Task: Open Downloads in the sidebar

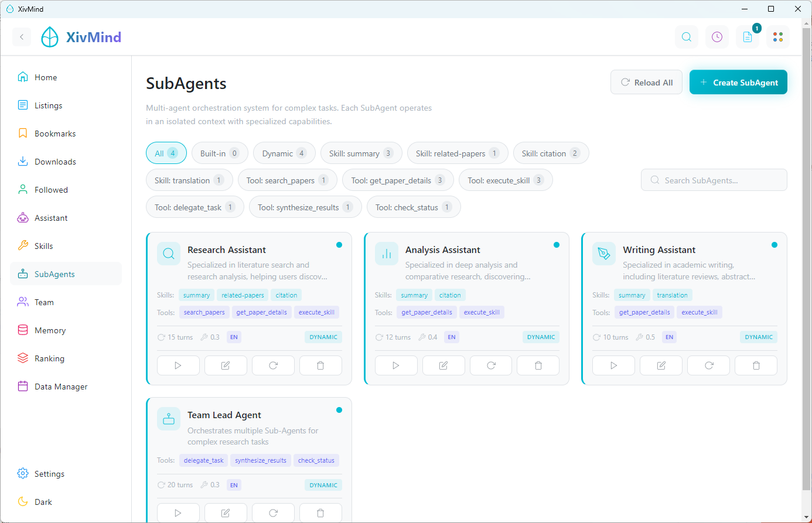Action: tap(66, 162)
